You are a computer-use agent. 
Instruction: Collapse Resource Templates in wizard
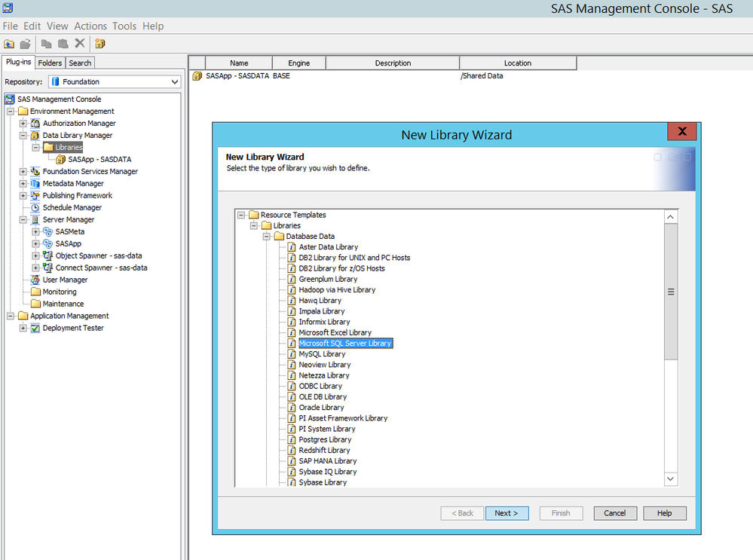[x=241, y=215]
